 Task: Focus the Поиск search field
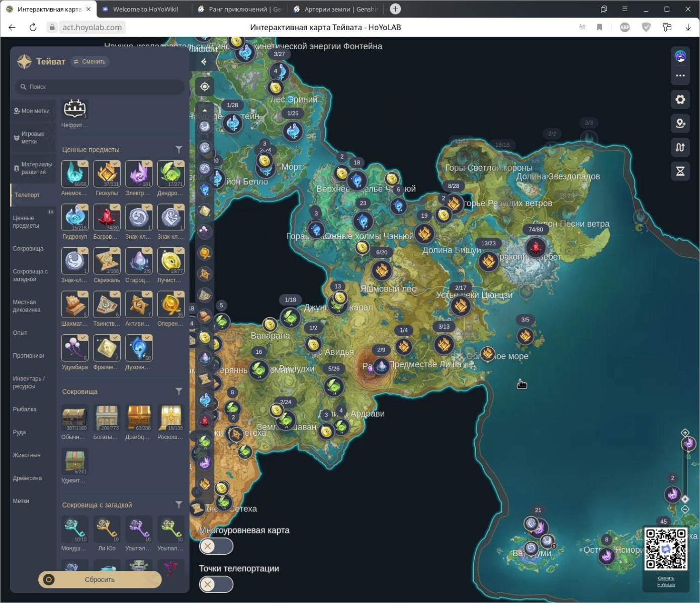(100, 87)
